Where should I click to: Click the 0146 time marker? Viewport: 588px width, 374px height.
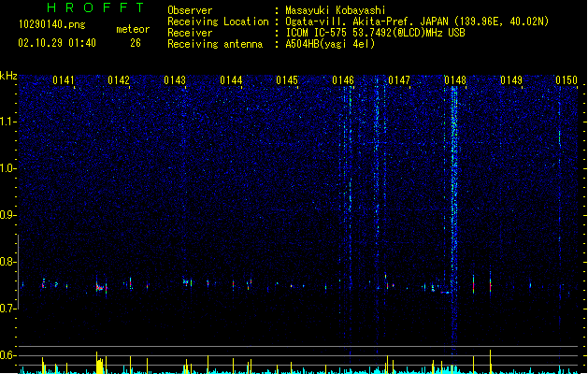click(x=343, y=80)
